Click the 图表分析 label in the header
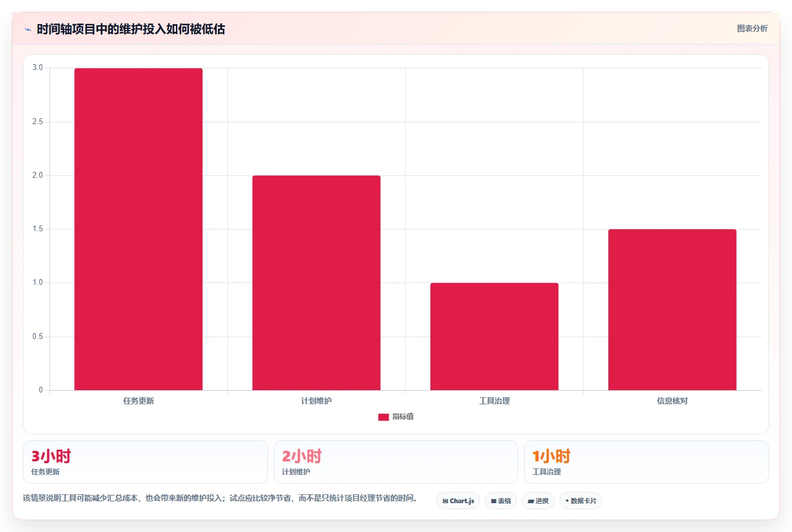This screenshot has width=792, height=532. pyautogui.click(x=752, y=28)
